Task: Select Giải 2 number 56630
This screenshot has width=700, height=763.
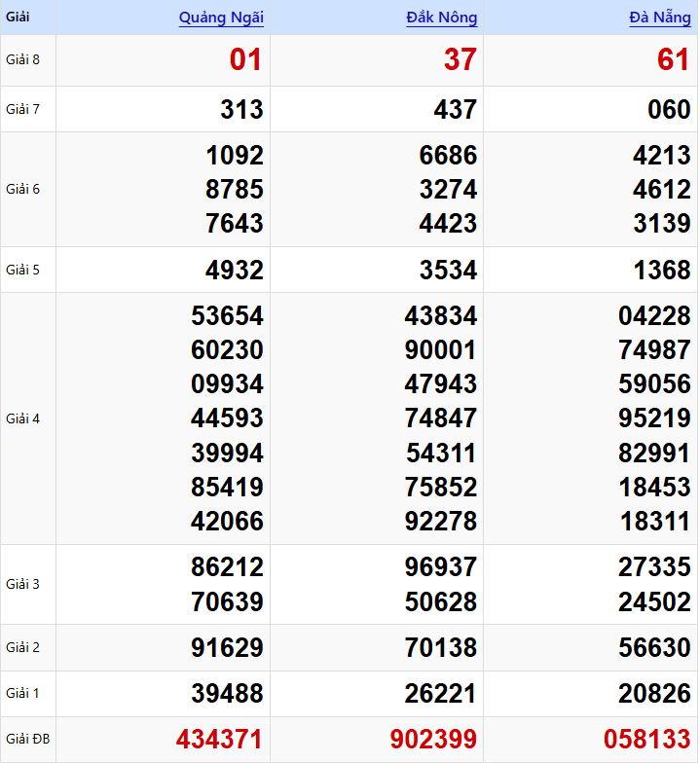Action: click(x=654, y=648)
